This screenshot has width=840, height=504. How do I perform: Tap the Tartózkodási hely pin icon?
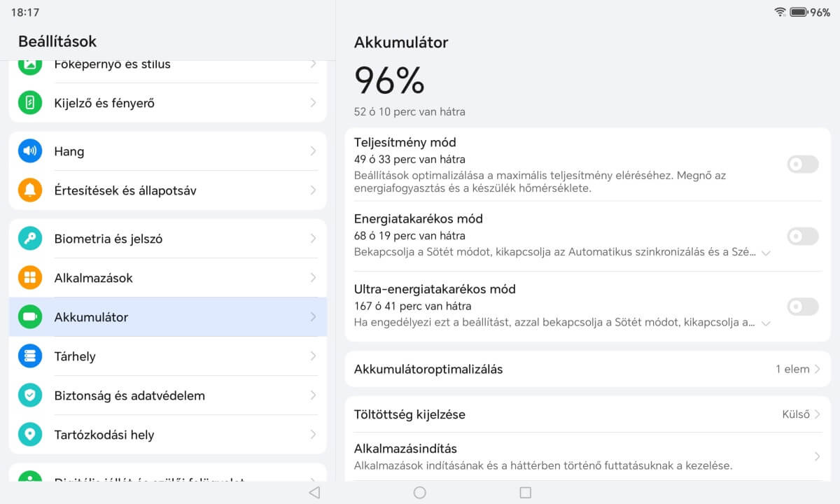coord(30,435)
